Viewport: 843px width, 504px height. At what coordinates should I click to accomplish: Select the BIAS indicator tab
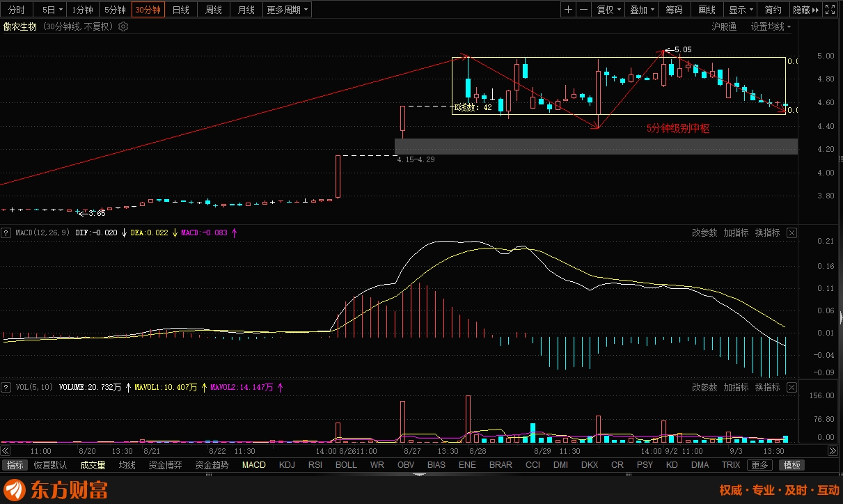point(436,465)
